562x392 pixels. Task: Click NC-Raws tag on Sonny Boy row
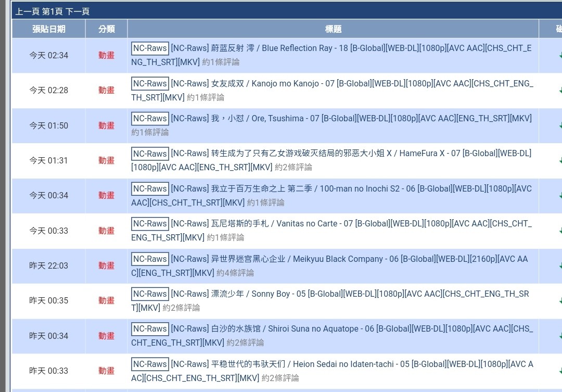tap(150, 294)
